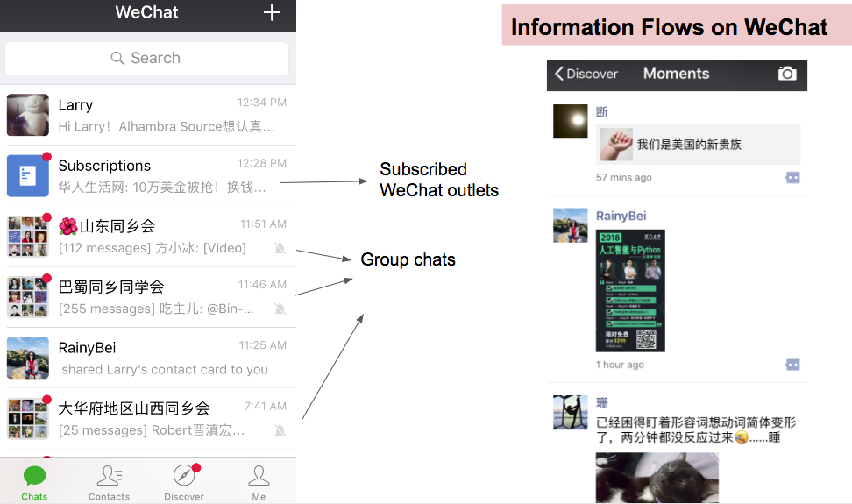
Task: Tap RainyBei's name in Moments
Action: [x=621, y=217]
